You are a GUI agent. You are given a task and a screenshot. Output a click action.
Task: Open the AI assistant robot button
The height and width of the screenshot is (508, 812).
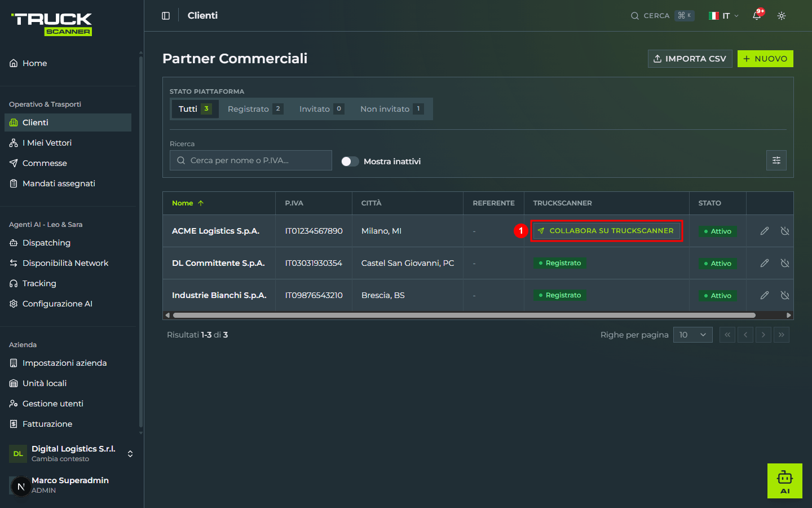785,481
